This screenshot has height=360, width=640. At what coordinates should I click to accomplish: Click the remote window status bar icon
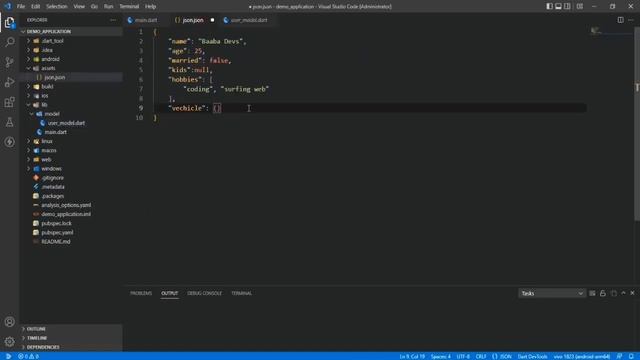[x=8, y=356]
